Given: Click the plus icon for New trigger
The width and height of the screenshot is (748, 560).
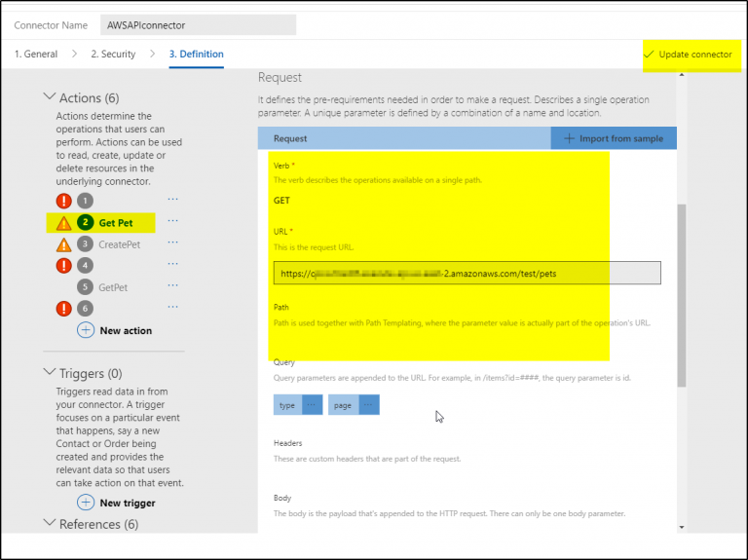Looking at the screenshot, I should (86, 503).
